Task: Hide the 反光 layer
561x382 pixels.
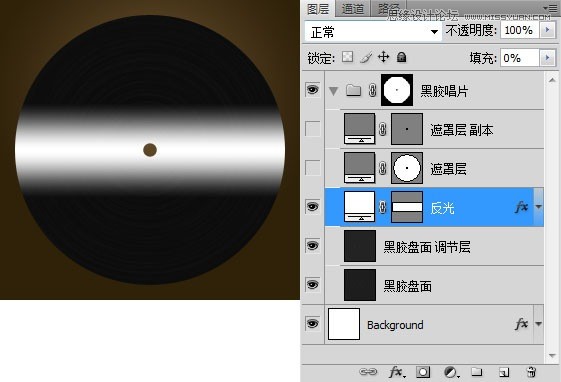Action: [312, 206]
